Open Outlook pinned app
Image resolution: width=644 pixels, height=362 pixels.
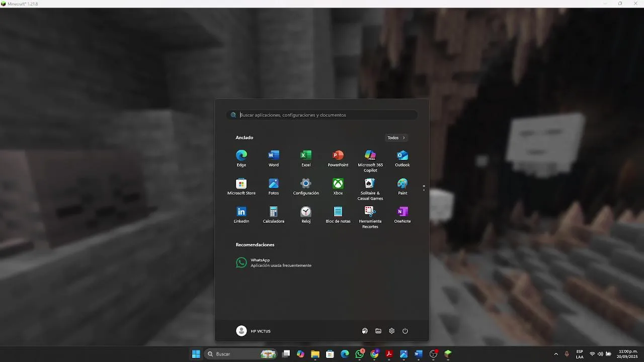coord(403,158)
